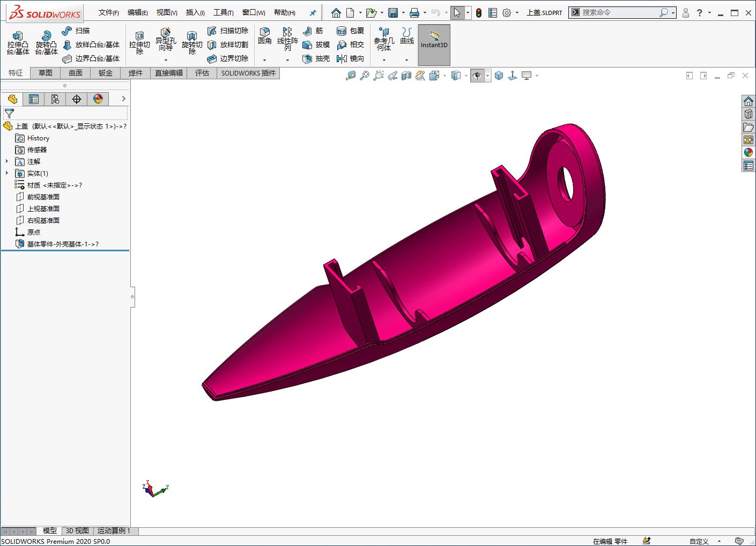Click the Mirror (镜向) feature icon

[x=350, y=58]
